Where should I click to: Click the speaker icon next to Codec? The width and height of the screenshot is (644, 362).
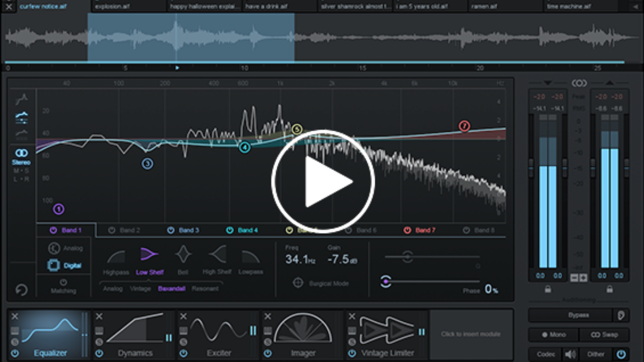[570, 354]
